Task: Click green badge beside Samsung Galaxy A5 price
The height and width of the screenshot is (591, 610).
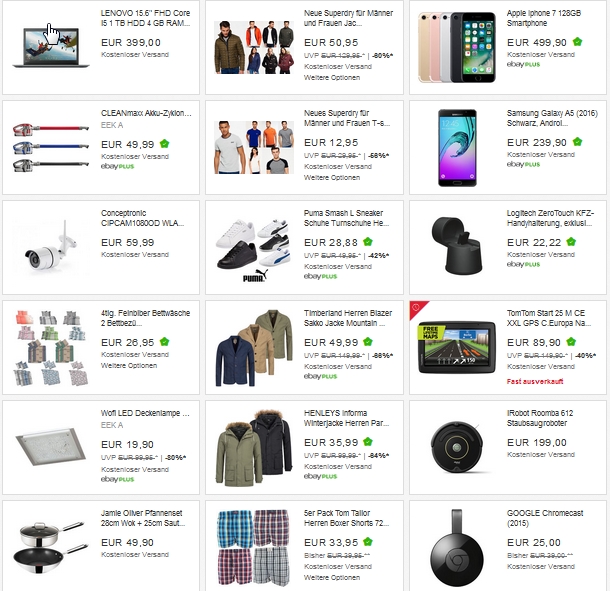Action: click(577, 142)
